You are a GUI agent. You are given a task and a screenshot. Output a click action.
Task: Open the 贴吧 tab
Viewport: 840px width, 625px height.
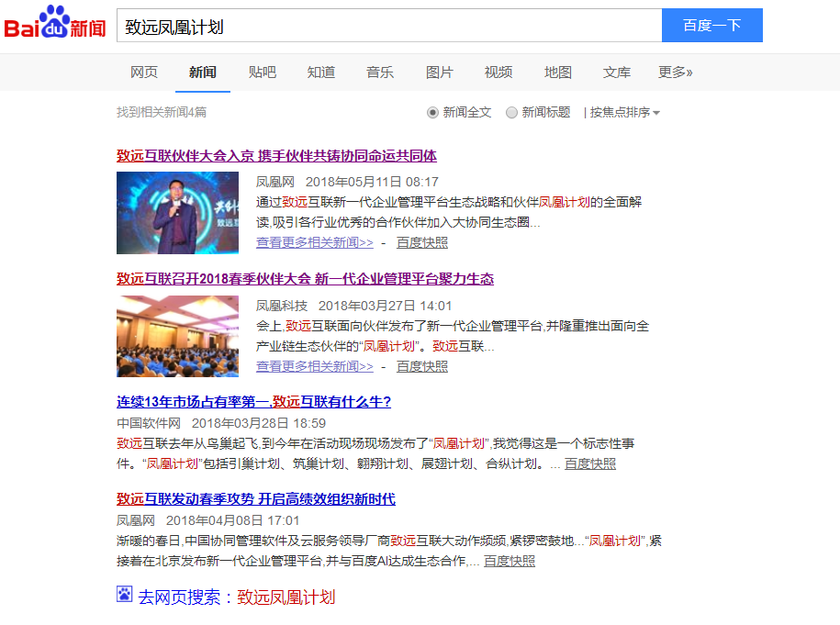262,73
